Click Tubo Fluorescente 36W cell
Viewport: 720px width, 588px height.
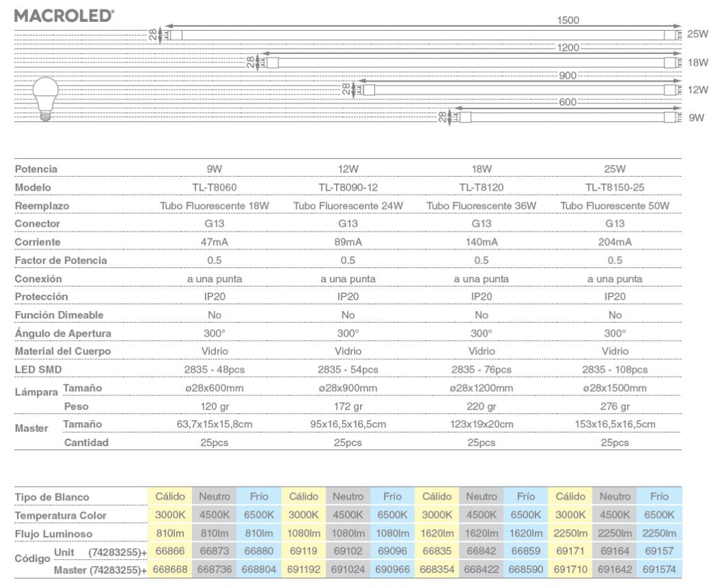[481, 206]
